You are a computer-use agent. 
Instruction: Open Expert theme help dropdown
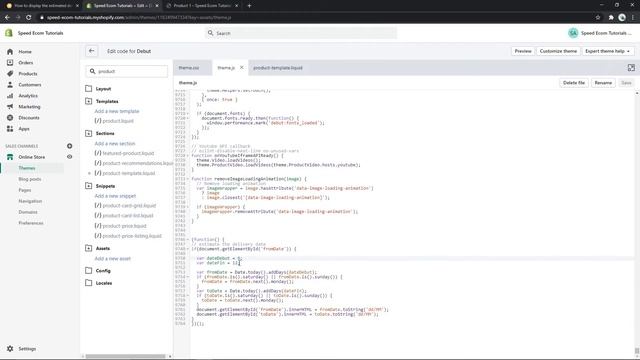tap(607, 51)
